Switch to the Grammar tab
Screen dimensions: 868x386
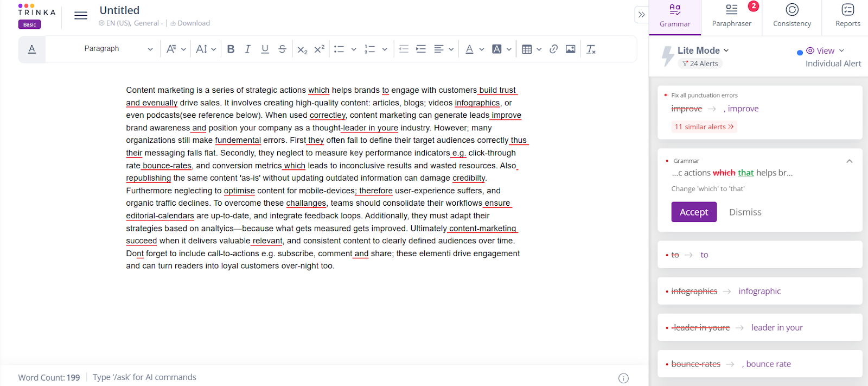(x=675, y=16)
